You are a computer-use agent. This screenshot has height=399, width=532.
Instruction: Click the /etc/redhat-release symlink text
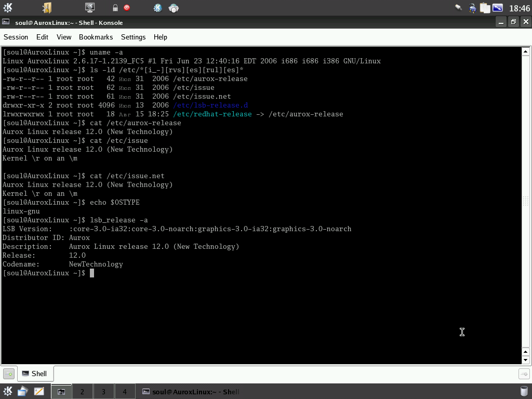[x=212, y=114]
